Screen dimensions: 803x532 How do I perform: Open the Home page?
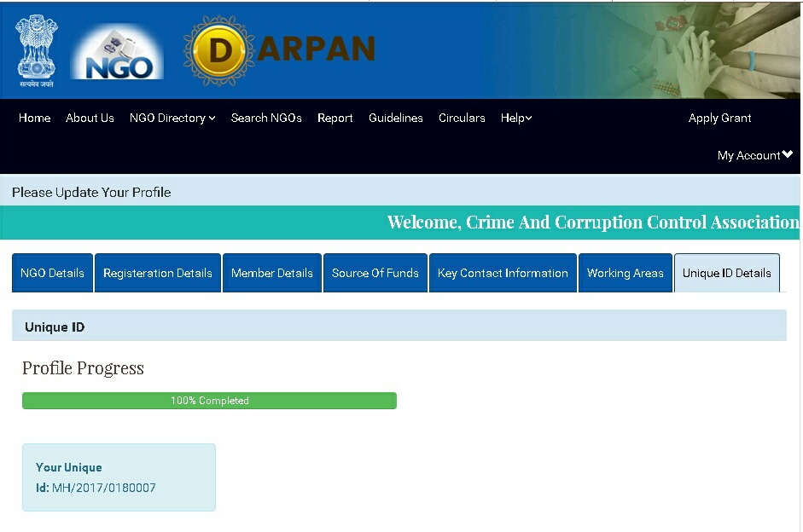(34, 118)
